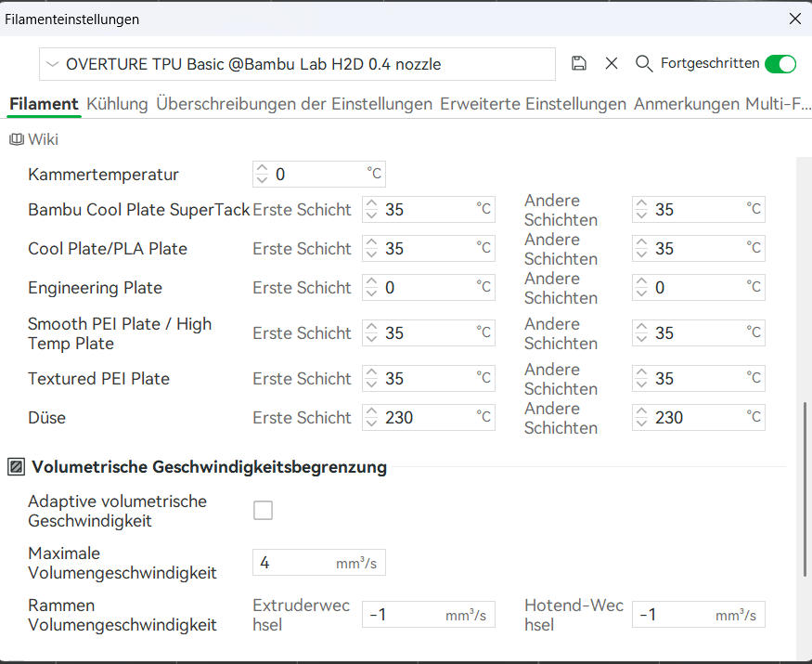Open the Wiki link
The image size is (812, 664).
[43, 139]
